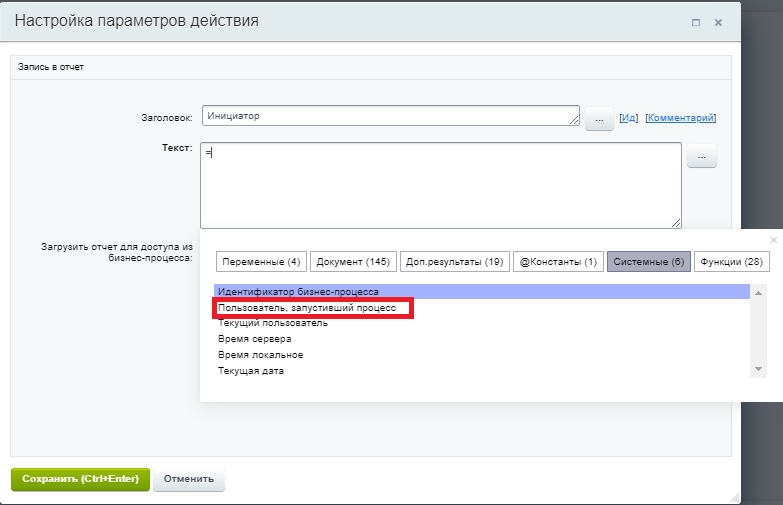Screen dimensions: 783x505
Task: Select Идентификатор бизнес-процесса item
Action: (x=482, y=292)
